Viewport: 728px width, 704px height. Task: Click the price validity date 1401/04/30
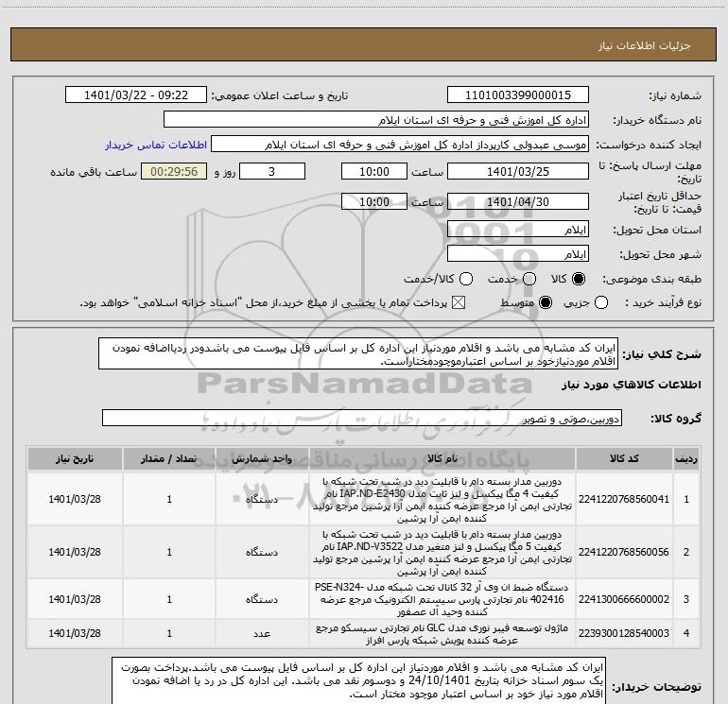(518, 202)
